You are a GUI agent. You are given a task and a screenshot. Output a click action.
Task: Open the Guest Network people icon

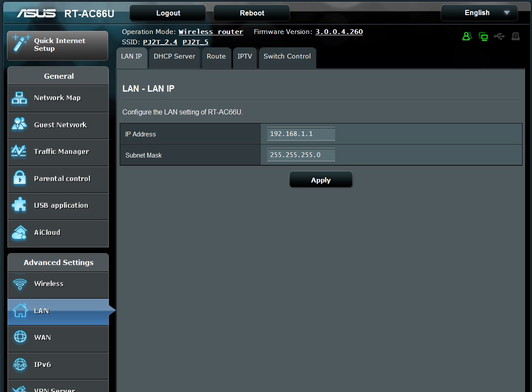(19, 125)
